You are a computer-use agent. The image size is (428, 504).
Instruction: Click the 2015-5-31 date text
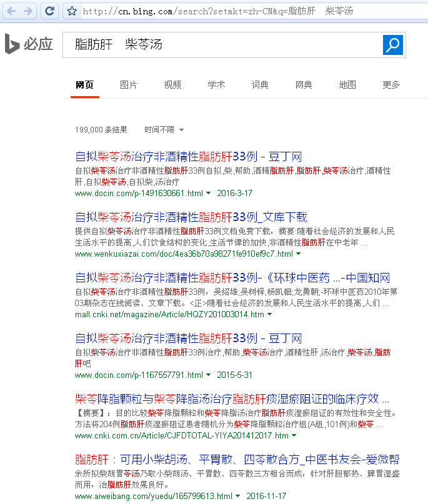coord(235,375)
